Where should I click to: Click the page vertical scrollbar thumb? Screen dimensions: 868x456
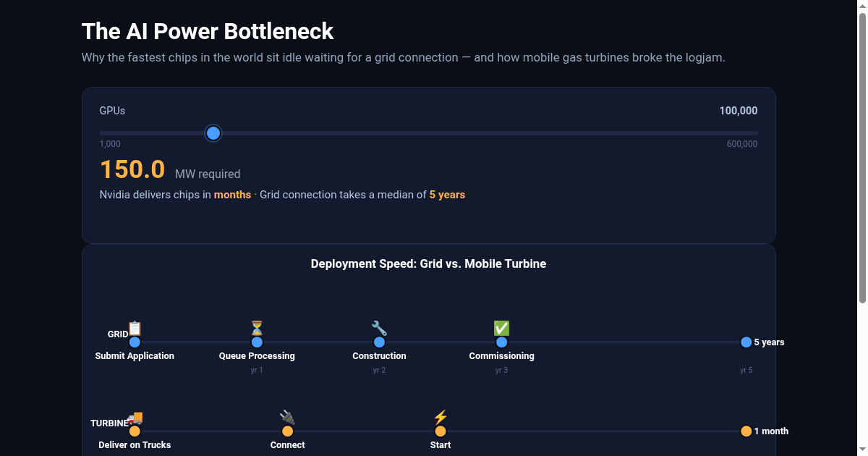pyautogui.click(x=861, y=158)
